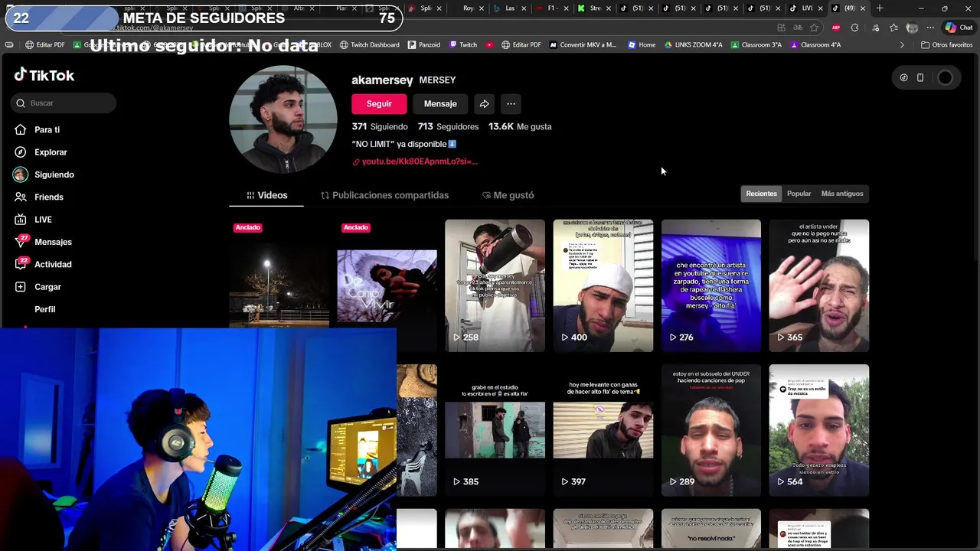Switch to the LIVE browser tab
This screenshot has height=551, width=980.
click(805, 8)
